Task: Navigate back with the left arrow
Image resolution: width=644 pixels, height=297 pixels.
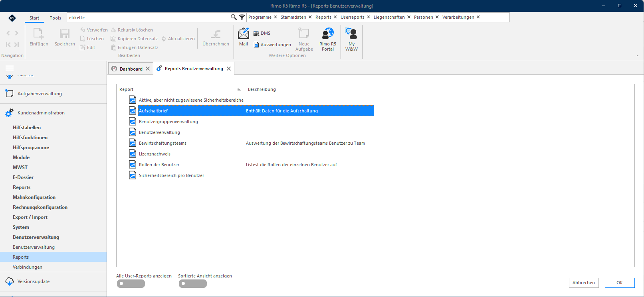Action: click(x=8, y=33)
